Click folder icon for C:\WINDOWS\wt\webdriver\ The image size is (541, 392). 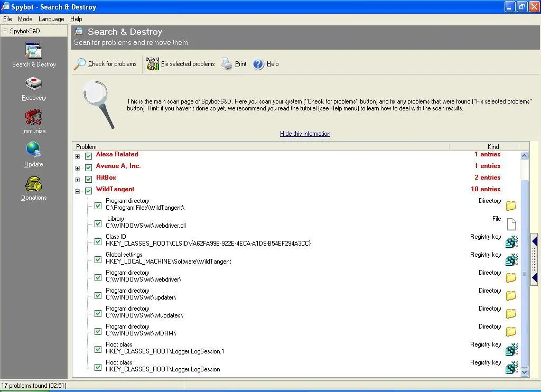(511, 277)
